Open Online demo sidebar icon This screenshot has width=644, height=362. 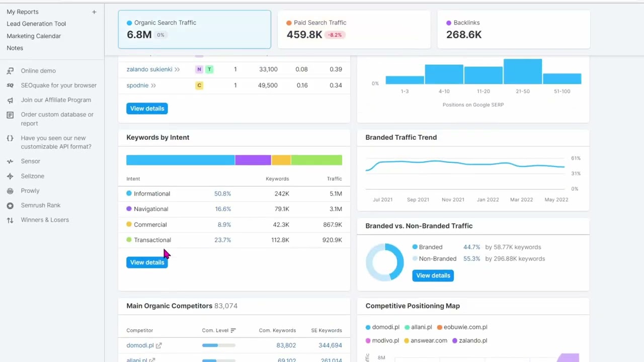(10, 71)
